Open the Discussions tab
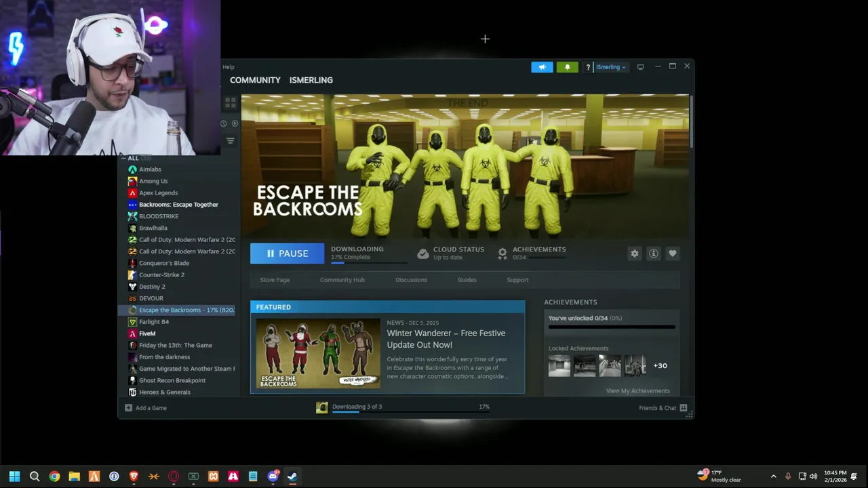The height and width of the screenshot is (488, 868). point(412,280)
